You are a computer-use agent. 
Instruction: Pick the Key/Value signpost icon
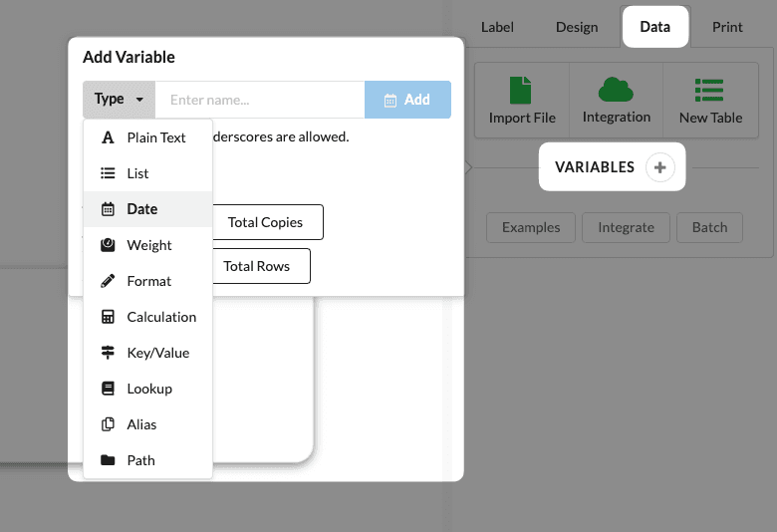pyautogui.click(x=108, y=353)
